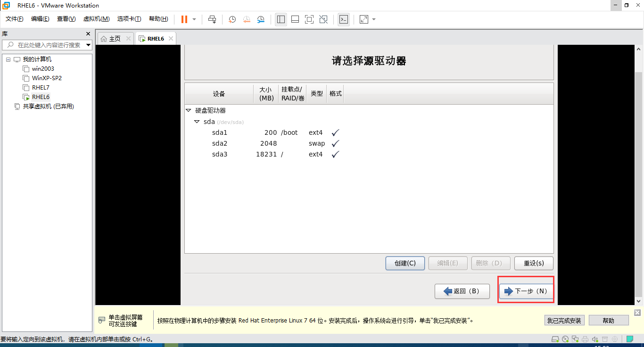This screenshot has width=644, height=347.
Task: Click the VM view scrollbar down arrow
Action: (x=639, y=301)
